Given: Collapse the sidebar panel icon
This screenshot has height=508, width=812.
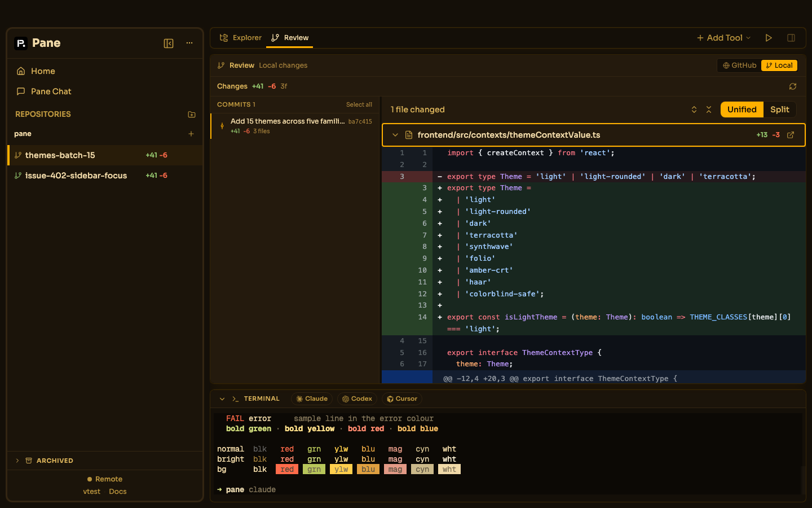Looking at the screenshot, I should [x=169, y=43].
